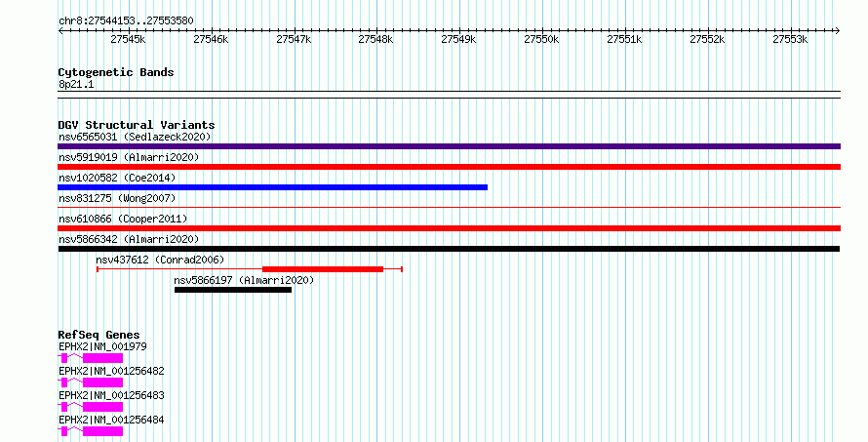
Task: Click the magenta exon block under EPHX2|NM_001256482
Action: tap(102, 382)
